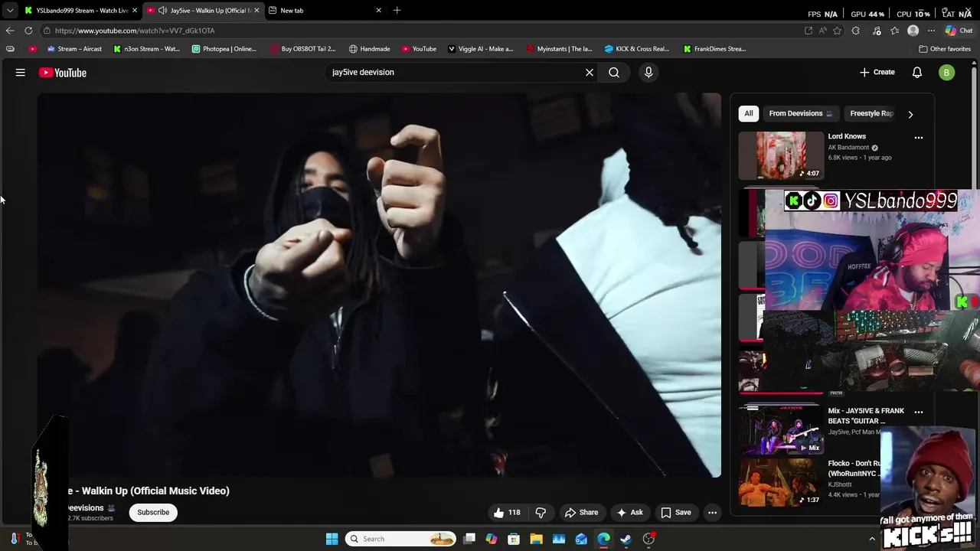Share the video
Screen dimensions: 980x551
pyautogui.click(x=581, y=513)
